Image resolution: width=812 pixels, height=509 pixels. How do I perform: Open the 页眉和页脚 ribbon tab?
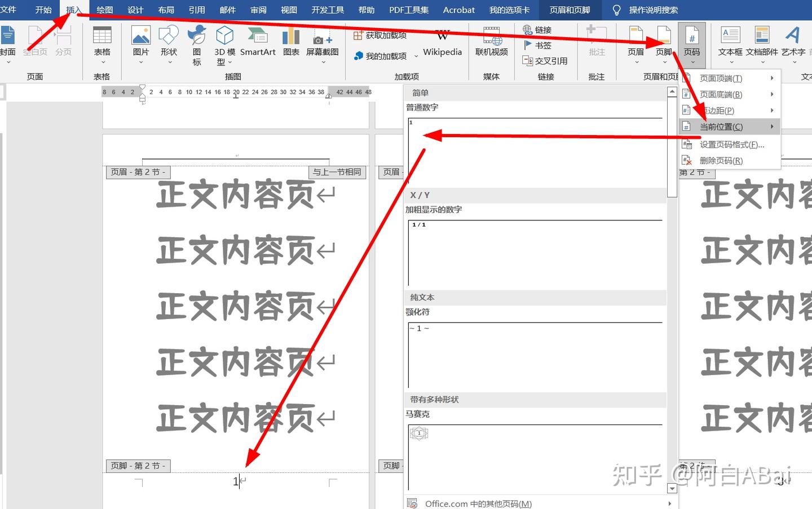pyautogui.click(x=570, y=10)
